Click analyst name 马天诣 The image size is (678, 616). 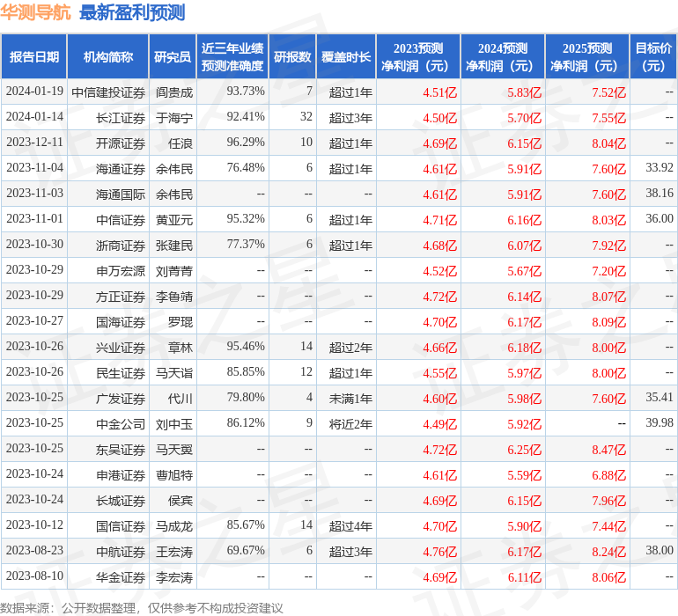174,372
